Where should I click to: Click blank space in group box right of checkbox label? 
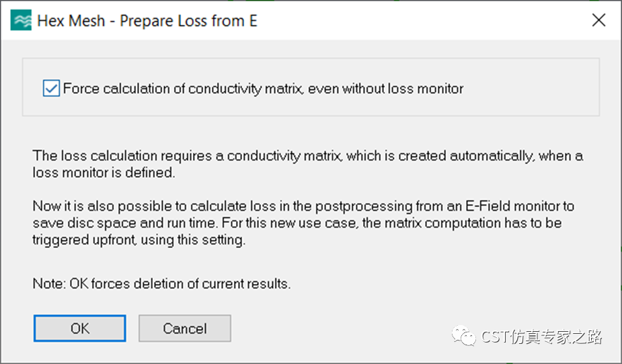coord(530,89)
